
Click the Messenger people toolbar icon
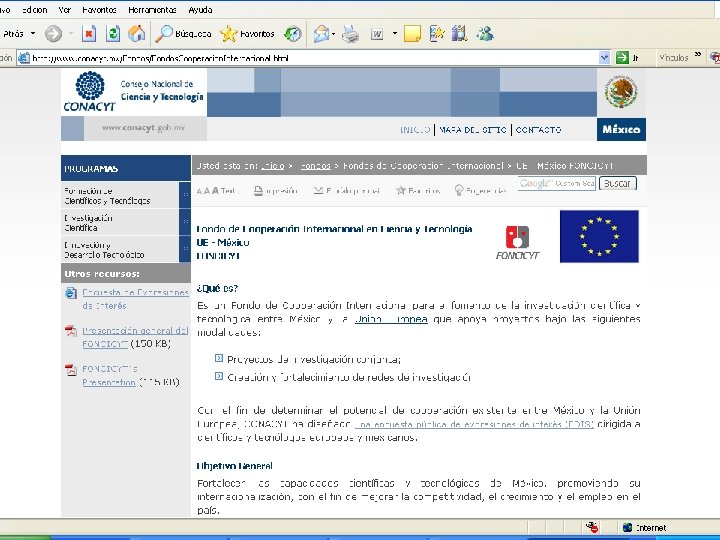point(484,34)
